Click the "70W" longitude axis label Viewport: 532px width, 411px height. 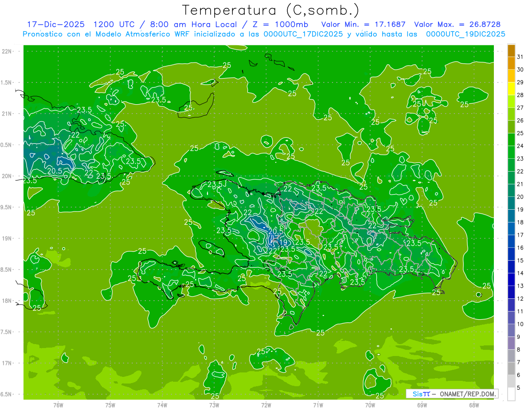pyautogui.click(x=370, y=405)
